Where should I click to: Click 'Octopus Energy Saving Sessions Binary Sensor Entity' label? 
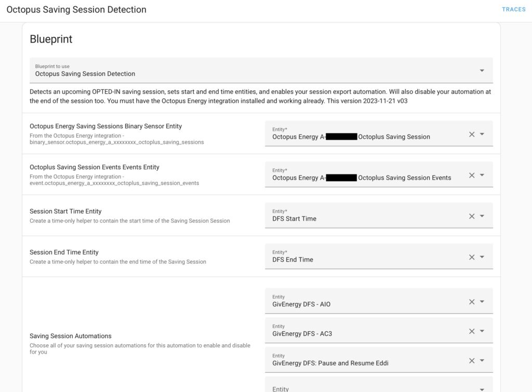pos(105,126)
